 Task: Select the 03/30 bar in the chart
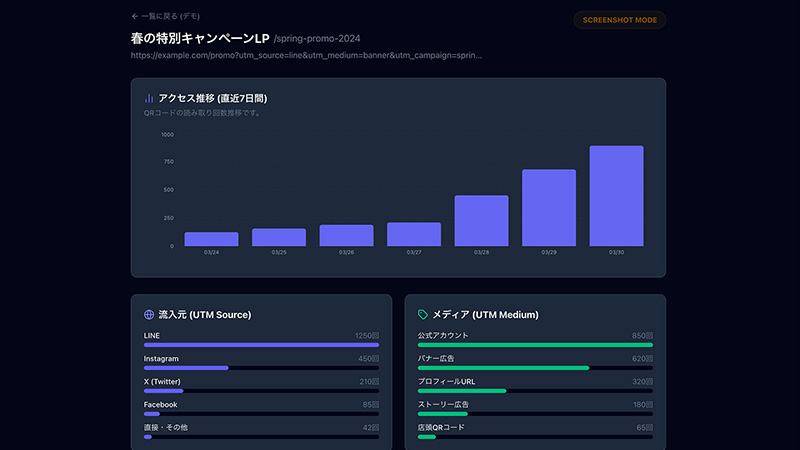point(616,196)
